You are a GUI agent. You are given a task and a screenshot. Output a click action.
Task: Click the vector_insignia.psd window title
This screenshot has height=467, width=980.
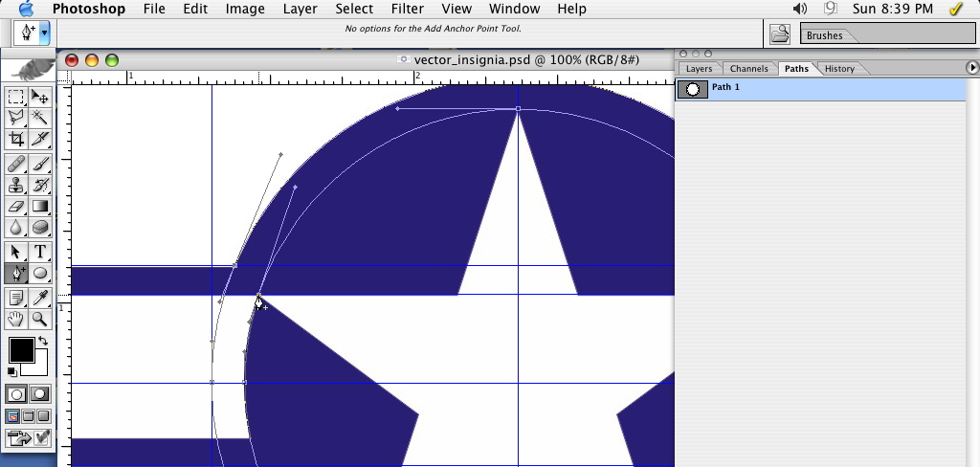(526, 60)
